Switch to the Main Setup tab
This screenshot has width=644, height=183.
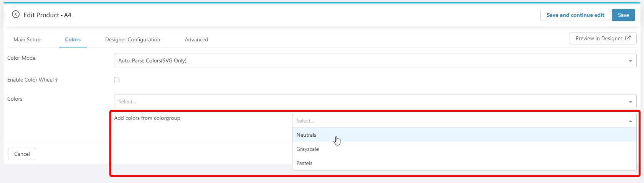coord(27,39)
